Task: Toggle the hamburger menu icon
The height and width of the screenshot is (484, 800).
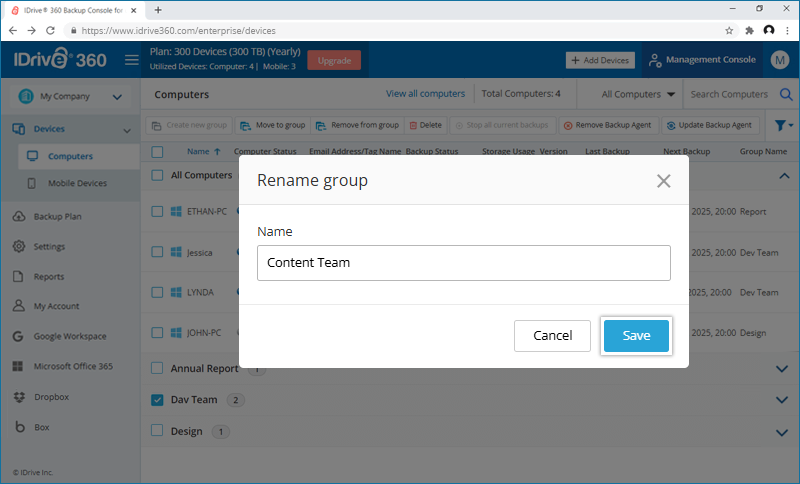Action: pyautogui.click(x=131, y=60)
